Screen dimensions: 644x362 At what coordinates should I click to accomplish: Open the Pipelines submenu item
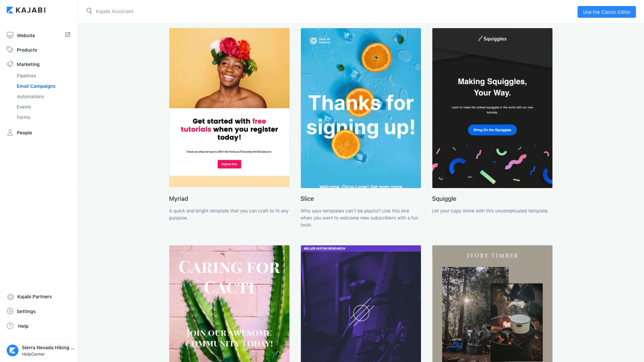coord(26,76)
